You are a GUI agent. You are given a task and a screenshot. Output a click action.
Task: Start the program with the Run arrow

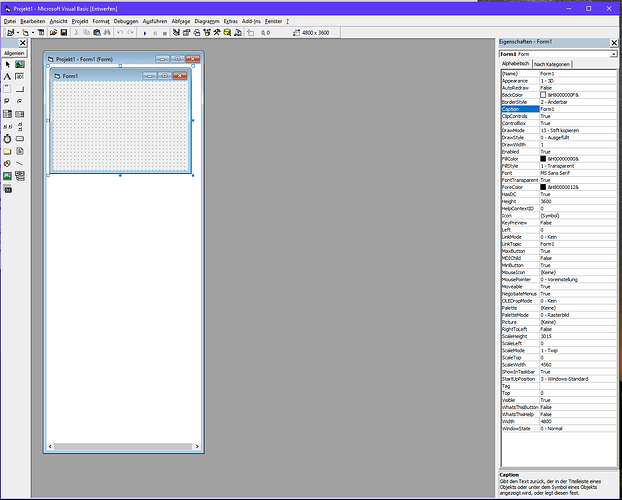click(x=145, y=33)
